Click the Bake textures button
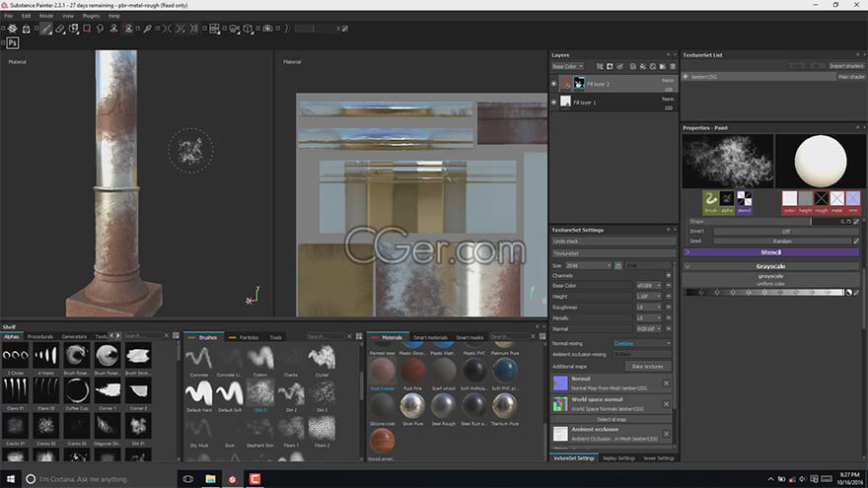The image size is (868, 488). click(x=648, y=367)
